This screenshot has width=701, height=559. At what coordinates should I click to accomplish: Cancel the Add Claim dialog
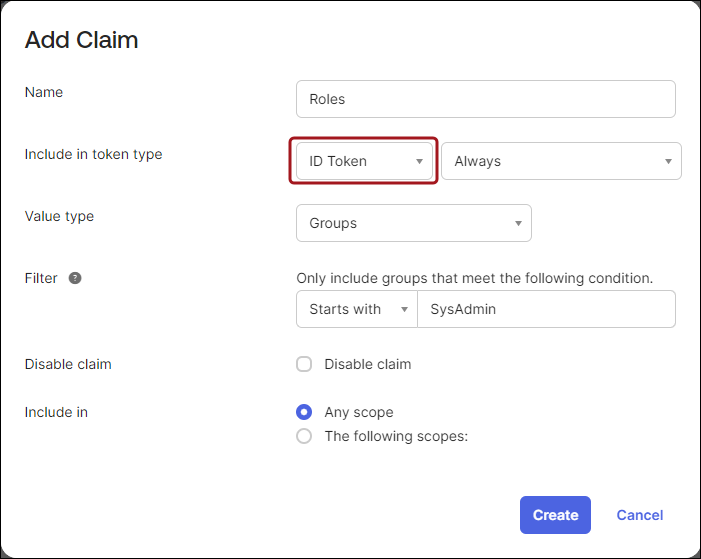640,515
